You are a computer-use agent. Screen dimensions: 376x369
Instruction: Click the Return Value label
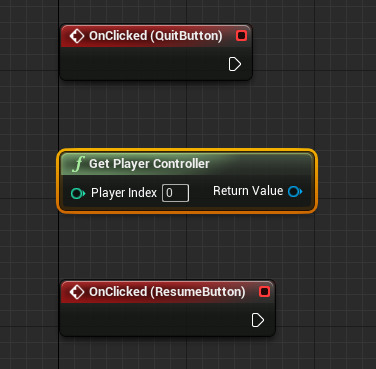click(x=248, y=191)
